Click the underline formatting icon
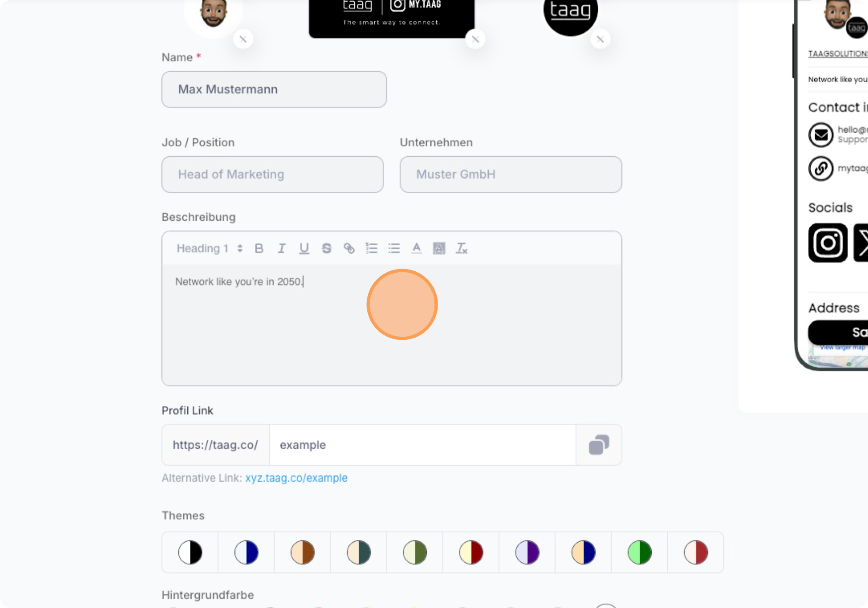The height and width of the screenshot is (608, 868). coord(304,248)
